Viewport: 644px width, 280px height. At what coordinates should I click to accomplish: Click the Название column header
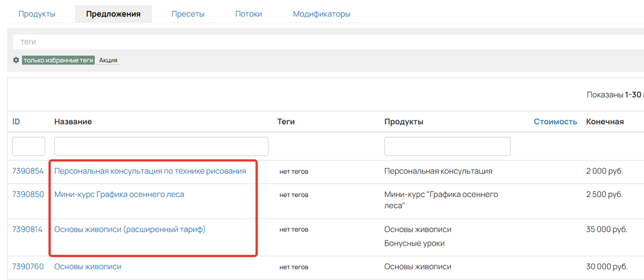click(73, 122)
